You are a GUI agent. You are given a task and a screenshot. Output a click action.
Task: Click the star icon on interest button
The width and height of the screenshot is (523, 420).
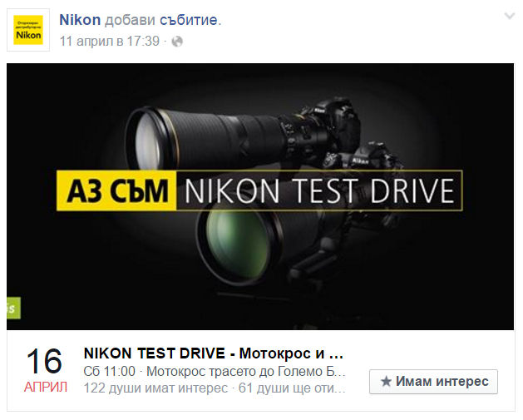(386, 381)
